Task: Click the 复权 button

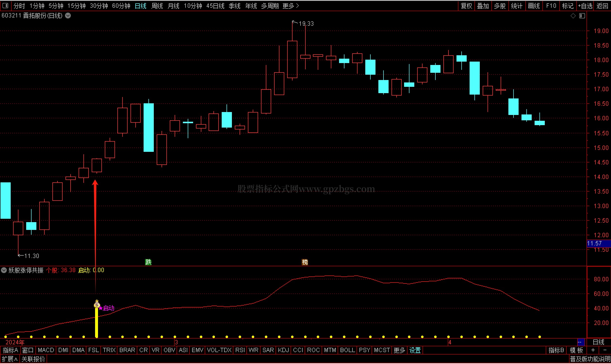Action: coord(466,6)
